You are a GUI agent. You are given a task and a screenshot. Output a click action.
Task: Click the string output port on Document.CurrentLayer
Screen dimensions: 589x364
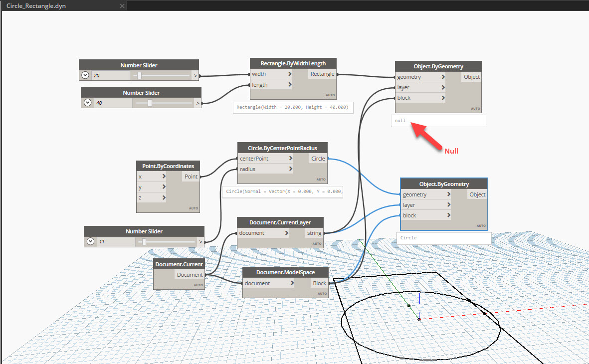pos(314,232)
